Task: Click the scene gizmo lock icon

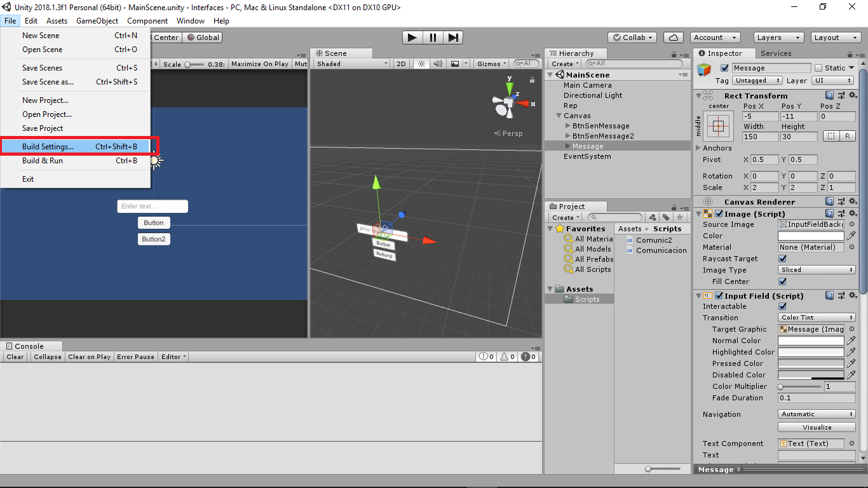Action: (532, 79)
